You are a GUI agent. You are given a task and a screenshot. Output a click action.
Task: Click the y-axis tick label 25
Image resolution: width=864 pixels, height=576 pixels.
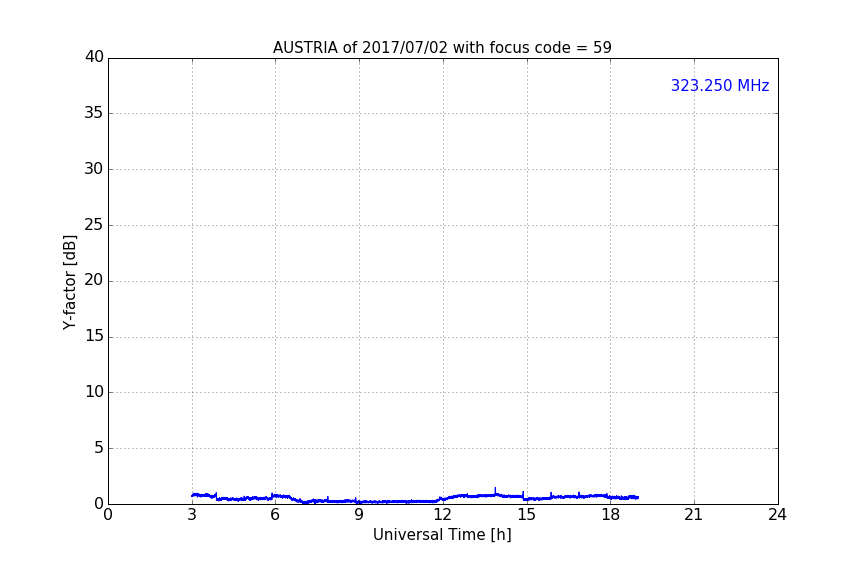94,225
